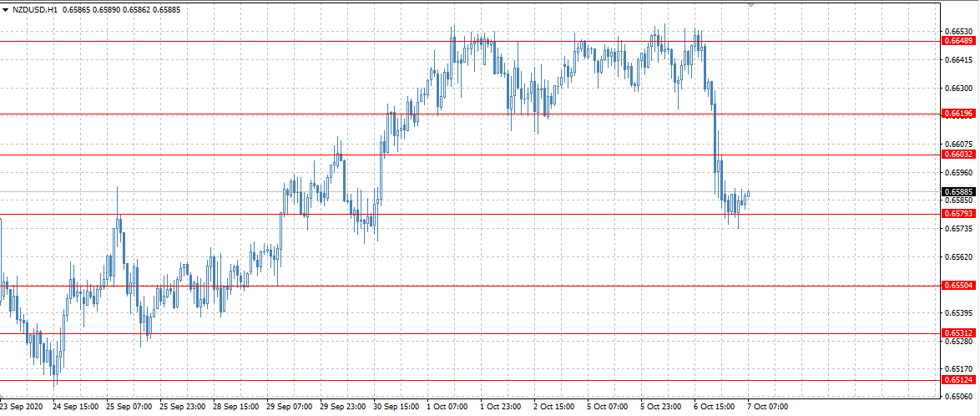Click the 0.66300 price scale value

coord(958,89)
